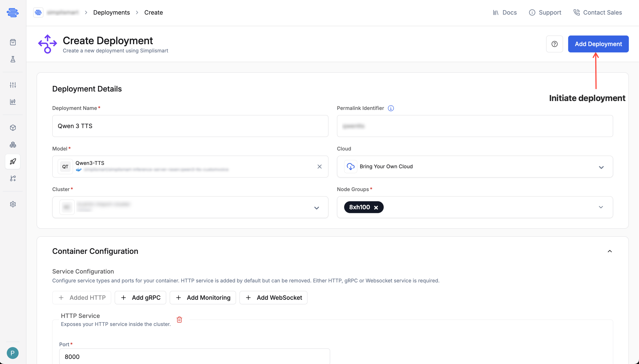Go to Deployments in breadcrumb

pyautogui.click(x=111, y=12)
